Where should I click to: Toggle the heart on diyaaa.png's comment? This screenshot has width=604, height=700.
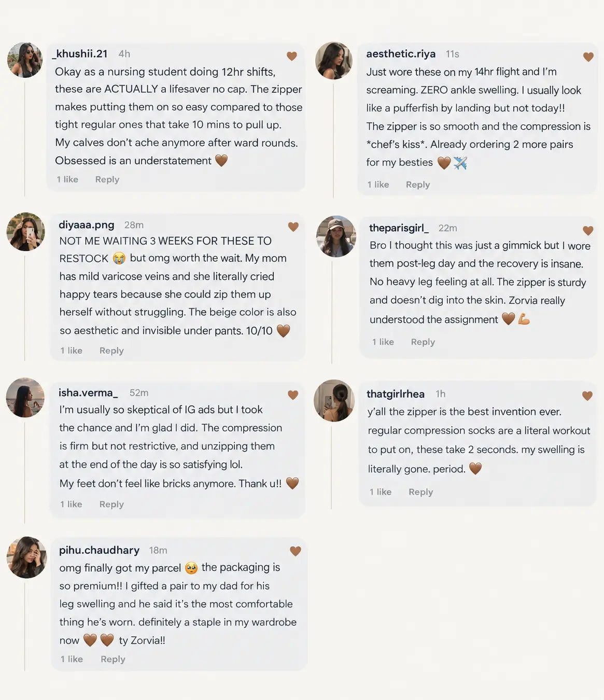pyautogui.click(x=293, y=227)
